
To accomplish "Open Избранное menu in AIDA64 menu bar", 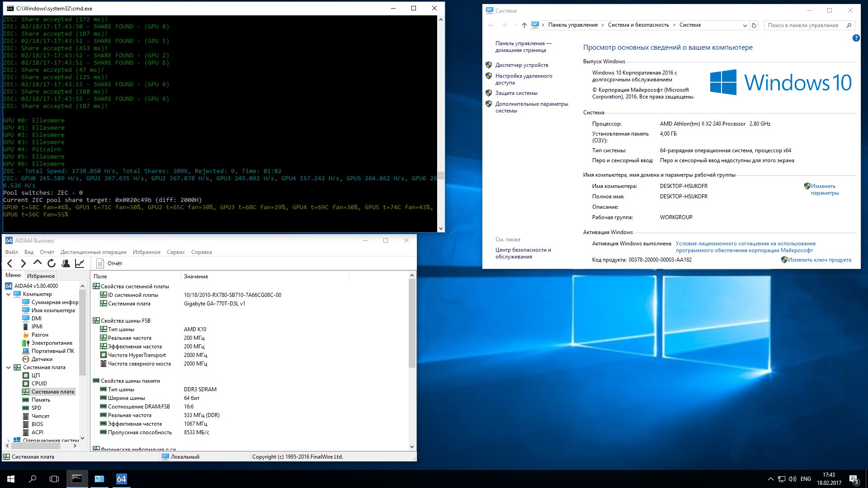I will point(146,252).
